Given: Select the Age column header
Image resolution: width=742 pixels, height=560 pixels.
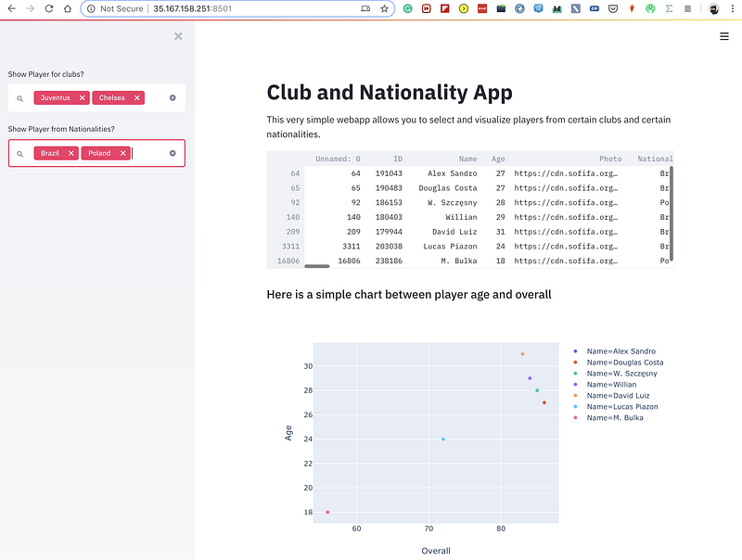Looking at the screenshot, I should coord(498,159).
